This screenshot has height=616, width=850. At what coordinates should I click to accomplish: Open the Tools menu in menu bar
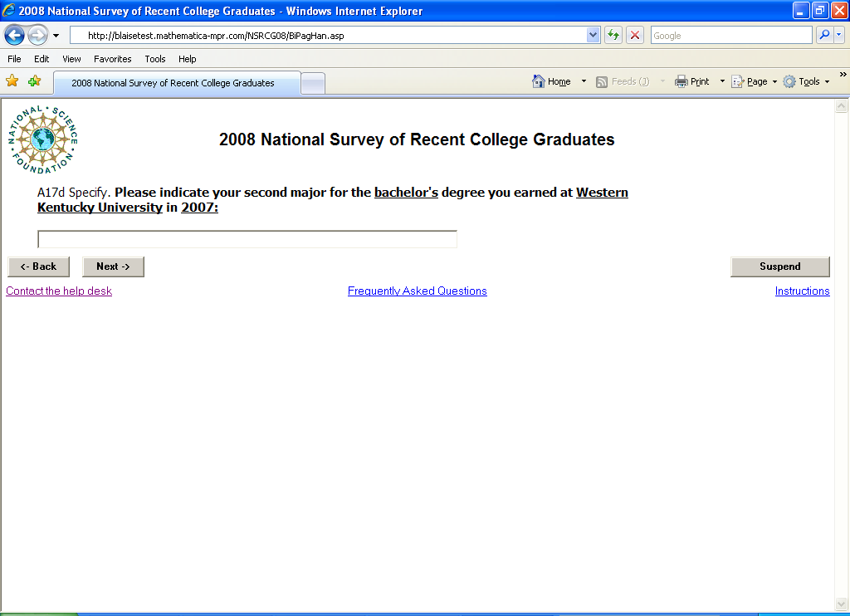(155, 59)
